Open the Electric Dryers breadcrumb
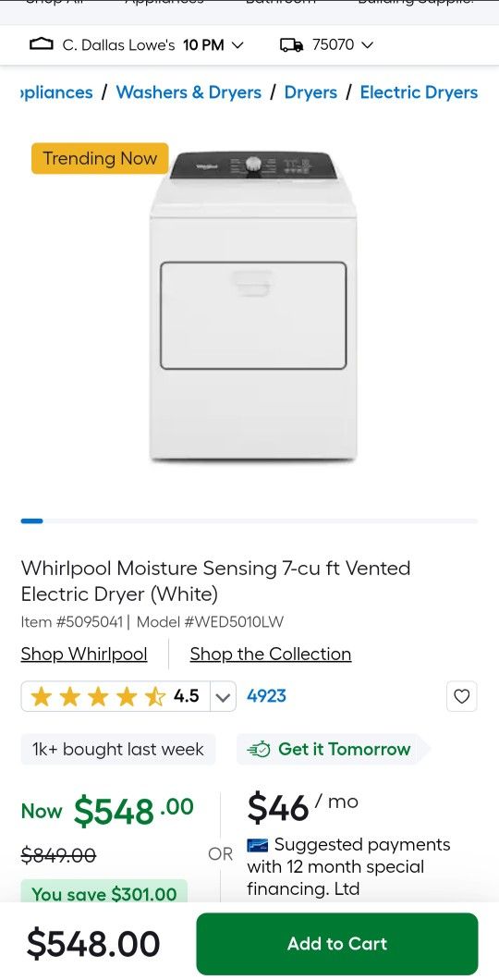Viewport: 499px width, 980px height. pyautogui.click(x=419, y=92)
